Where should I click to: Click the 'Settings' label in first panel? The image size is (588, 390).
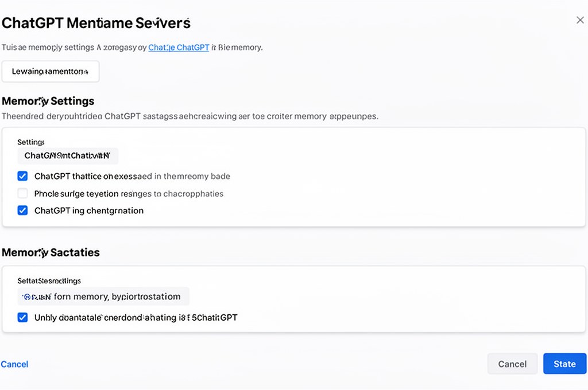click(x=31, y=142)
